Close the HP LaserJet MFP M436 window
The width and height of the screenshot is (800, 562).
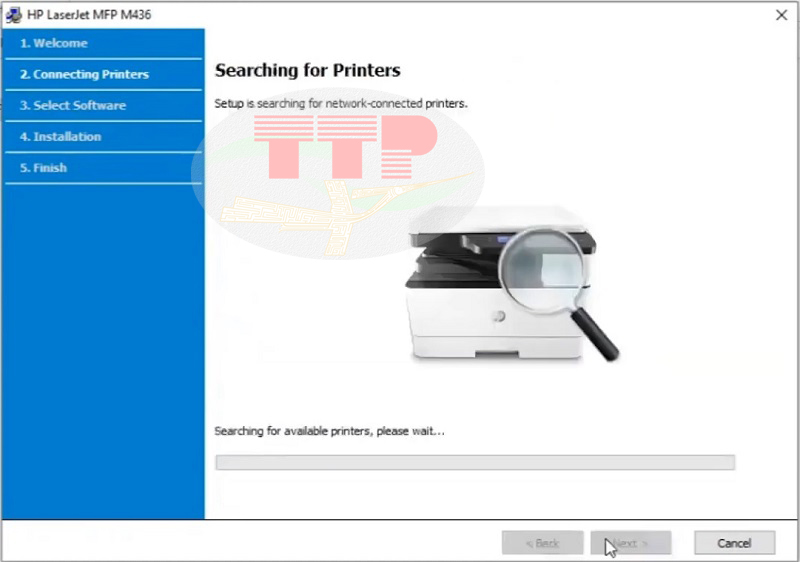point(781,15)
